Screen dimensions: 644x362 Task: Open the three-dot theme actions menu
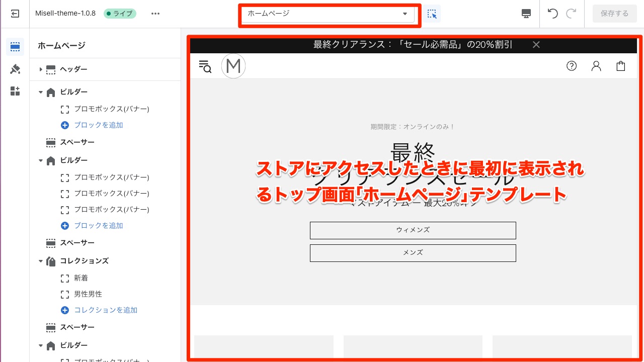pyautogui.click(x=155, y=14)
